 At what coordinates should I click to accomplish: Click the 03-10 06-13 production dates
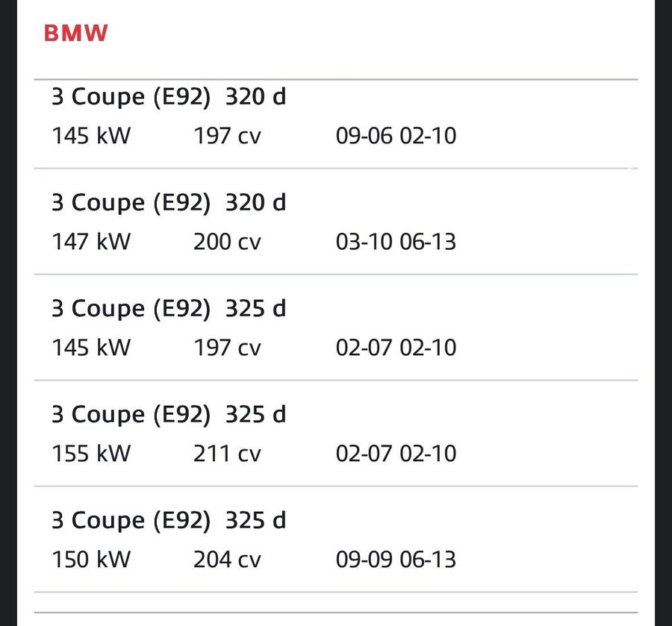pyautogui.click(x=396, y=242)
